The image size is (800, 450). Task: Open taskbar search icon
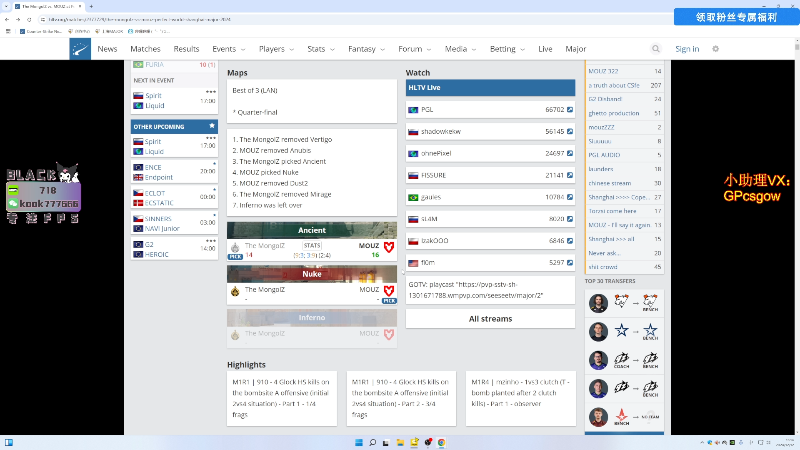(x=372, y=442)
